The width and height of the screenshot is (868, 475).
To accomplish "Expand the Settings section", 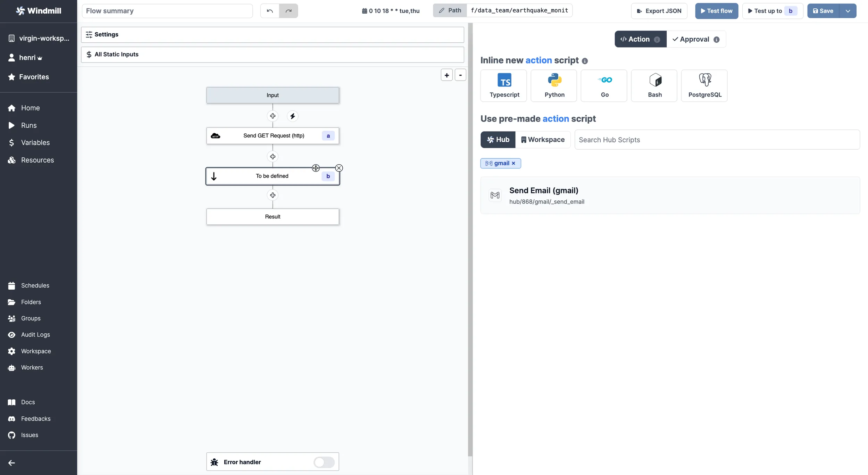I will [272, 34].
